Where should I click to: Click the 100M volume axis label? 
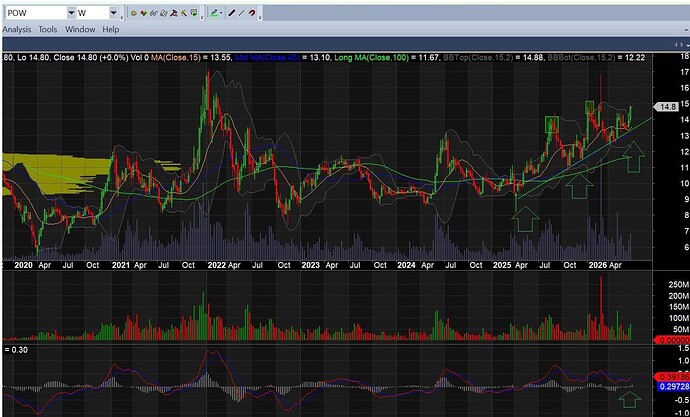679,318
